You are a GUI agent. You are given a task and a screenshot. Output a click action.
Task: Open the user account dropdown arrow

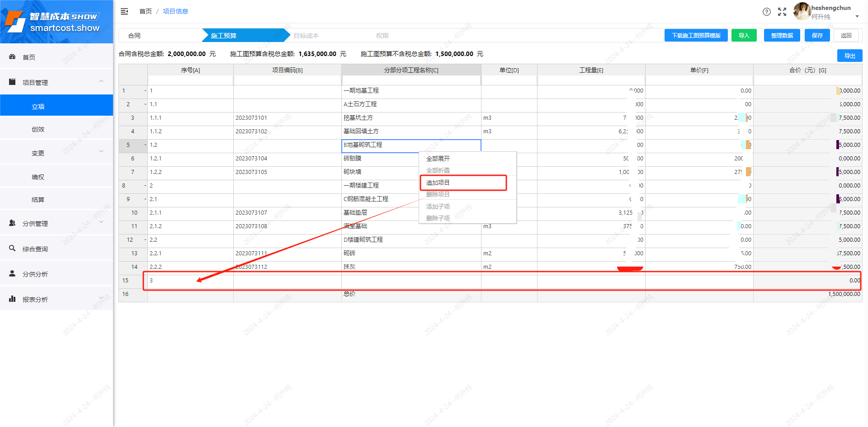tap(857, 17)
